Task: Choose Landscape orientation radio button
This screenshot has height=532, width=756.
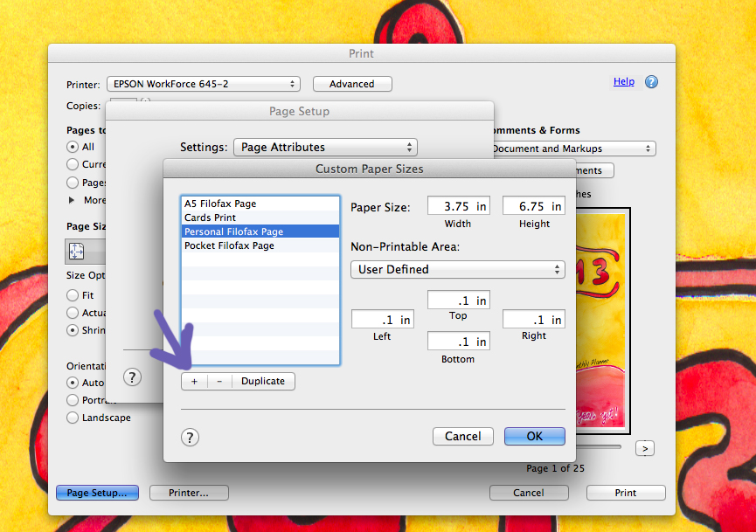Action: coord(73,418)
